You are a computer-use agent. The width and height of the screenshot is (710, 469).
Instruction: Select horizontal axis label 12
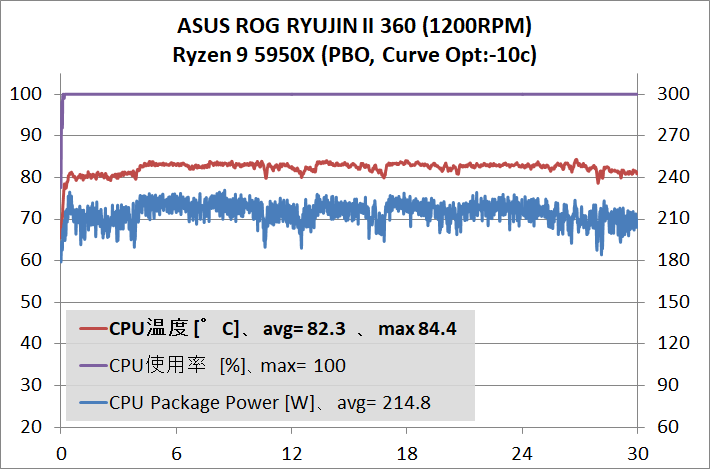pos(292,454)
